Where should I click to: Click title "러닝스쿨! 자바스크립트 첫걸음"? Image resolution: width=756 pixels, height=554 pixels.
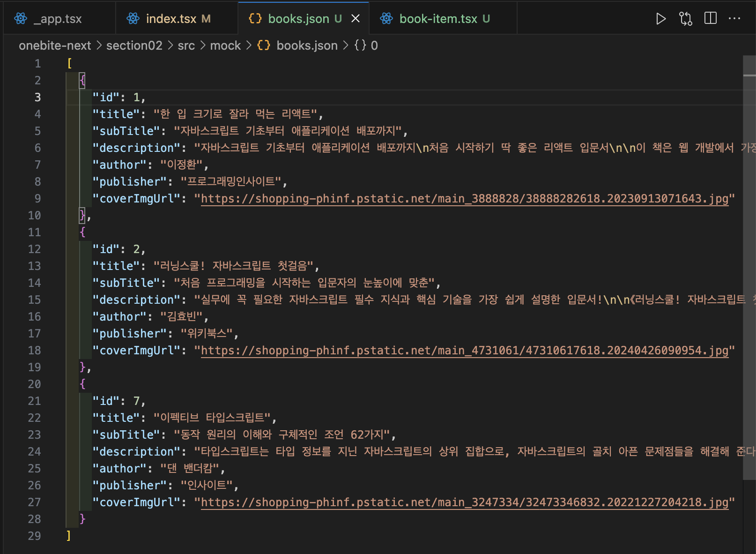point(234,266)
